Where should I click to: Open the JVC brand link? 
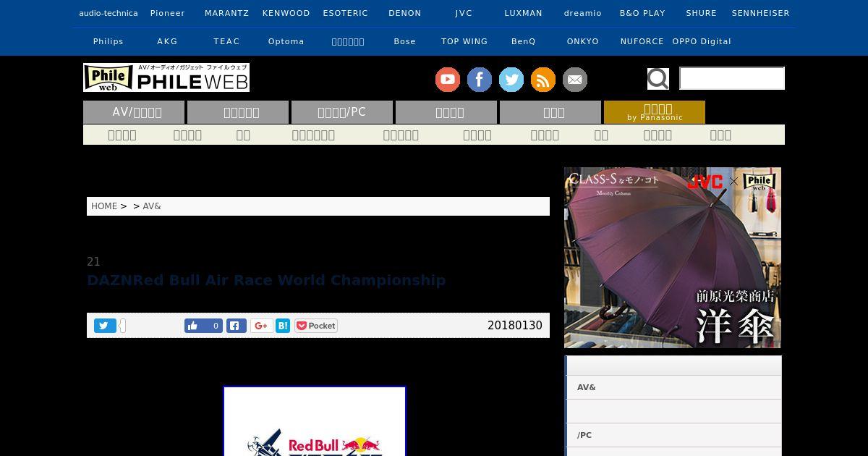click(x=464, y=13)
